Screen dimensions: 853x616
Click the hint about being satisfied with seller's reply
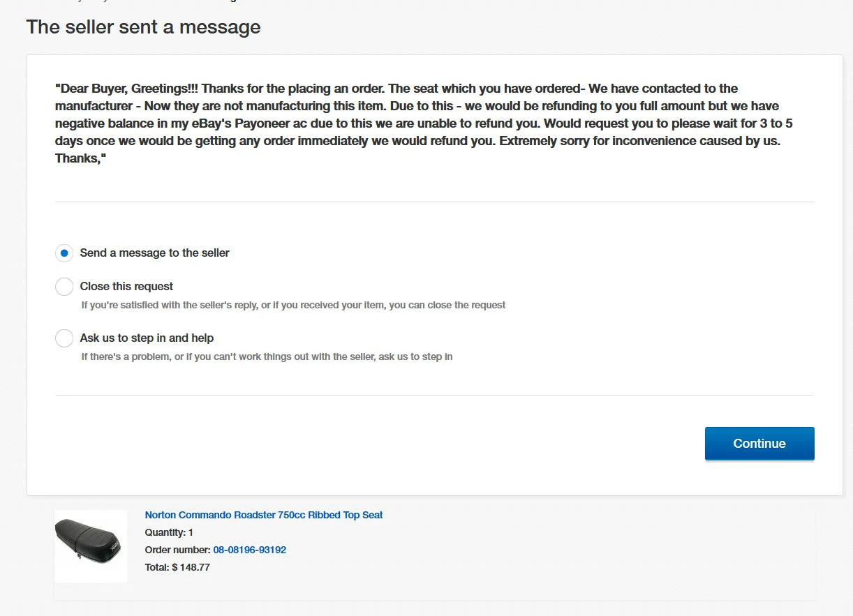coord(293,305)
